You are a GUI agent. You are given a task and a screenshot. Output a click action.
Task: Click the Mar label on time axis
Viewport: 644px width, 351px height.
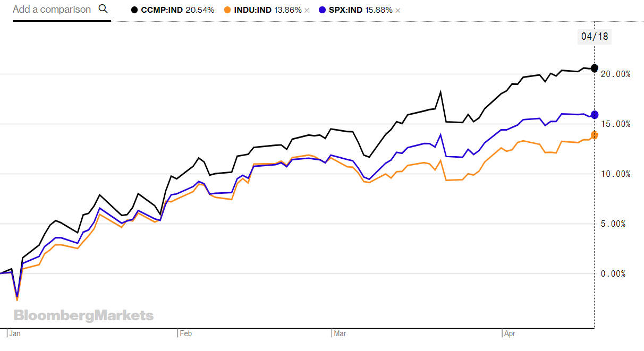tap(340, 334)
